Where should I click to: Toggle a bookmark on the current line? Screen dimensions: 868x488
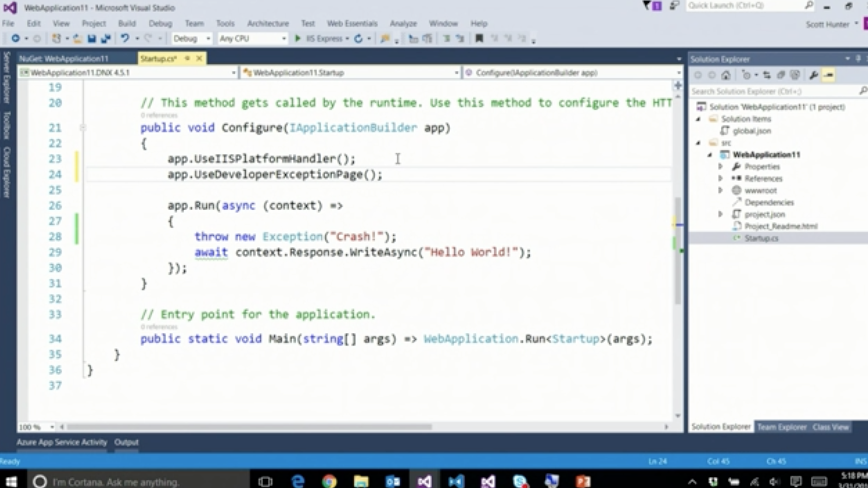(479, 39)
